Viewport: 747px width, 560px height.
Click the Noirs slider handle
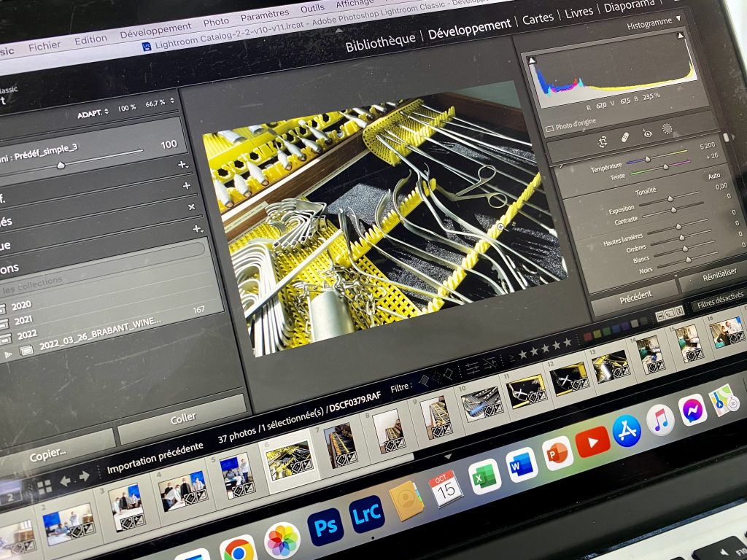pos(689,260)
